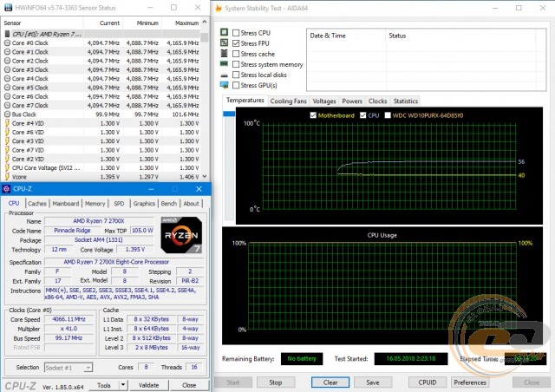
Task: Open the Memory tab in CPU-Z
Action: [95, 204]
